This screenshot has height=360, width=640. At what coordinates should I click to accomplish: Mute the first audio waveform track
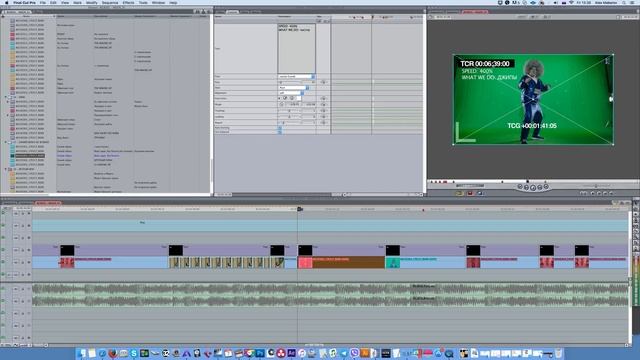tap(3, 289)
